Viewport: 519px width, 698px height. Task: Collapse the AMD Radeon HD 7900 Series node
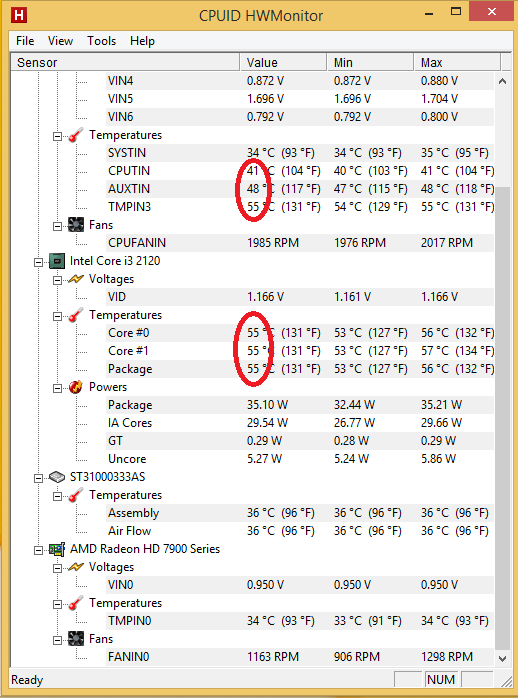point(39,551)
